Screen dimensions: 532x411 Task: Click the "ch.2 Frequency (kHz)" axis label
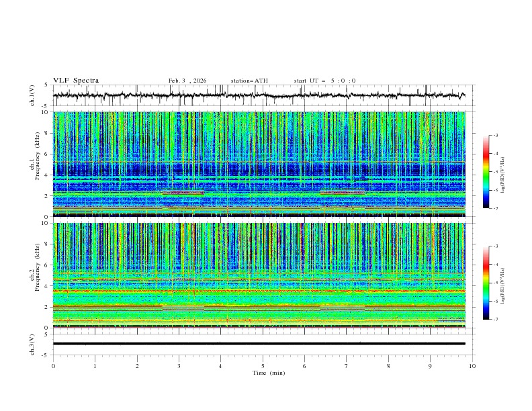[x=35, y=267]
